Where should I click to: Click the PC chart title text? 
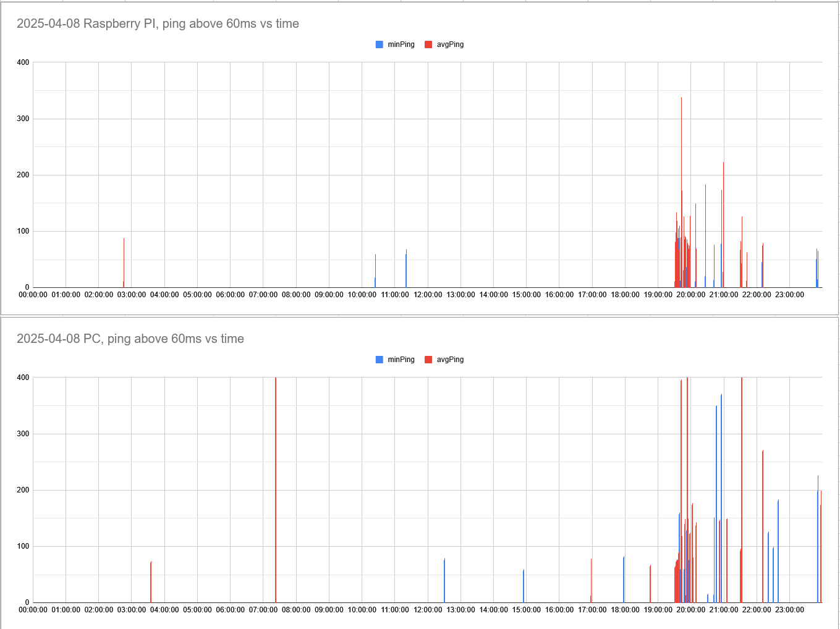tap(130, 339)
